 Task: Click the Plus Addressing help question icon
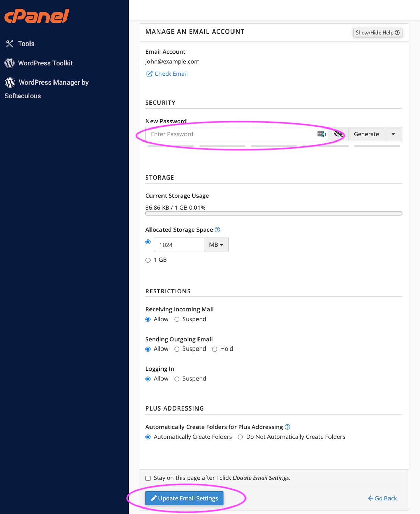[287, 427]
